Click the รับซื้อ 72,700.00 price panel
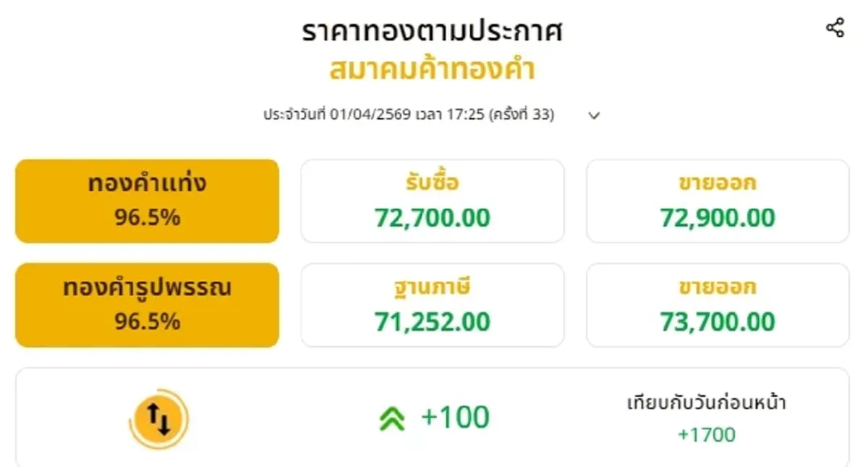This screenshot has height=467, width=868. (432, 200)
